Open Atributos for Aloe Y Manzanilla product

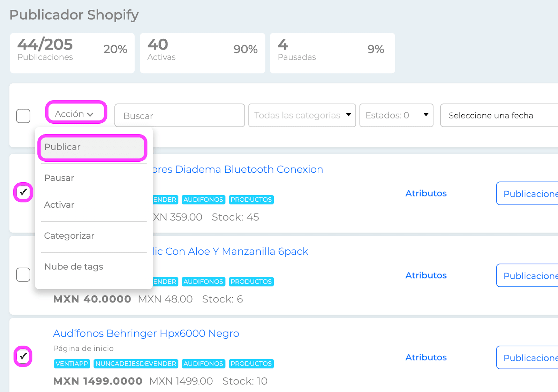[x=426, y=275]
